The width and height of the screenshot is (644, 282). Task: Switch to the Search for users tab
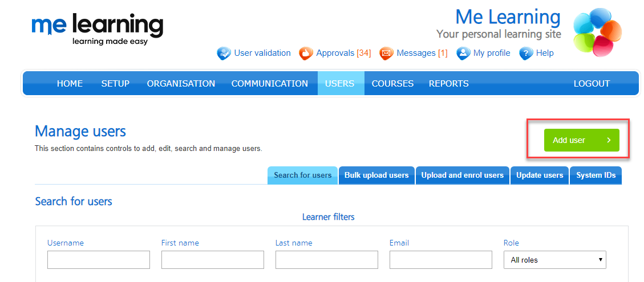coord(303,175)
